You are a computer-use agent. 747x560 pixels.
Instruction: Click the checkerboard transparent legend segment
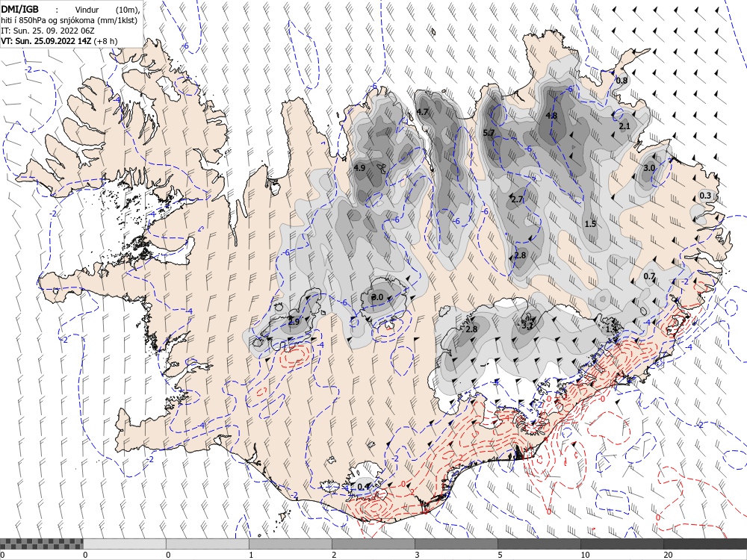coord(41,544)
